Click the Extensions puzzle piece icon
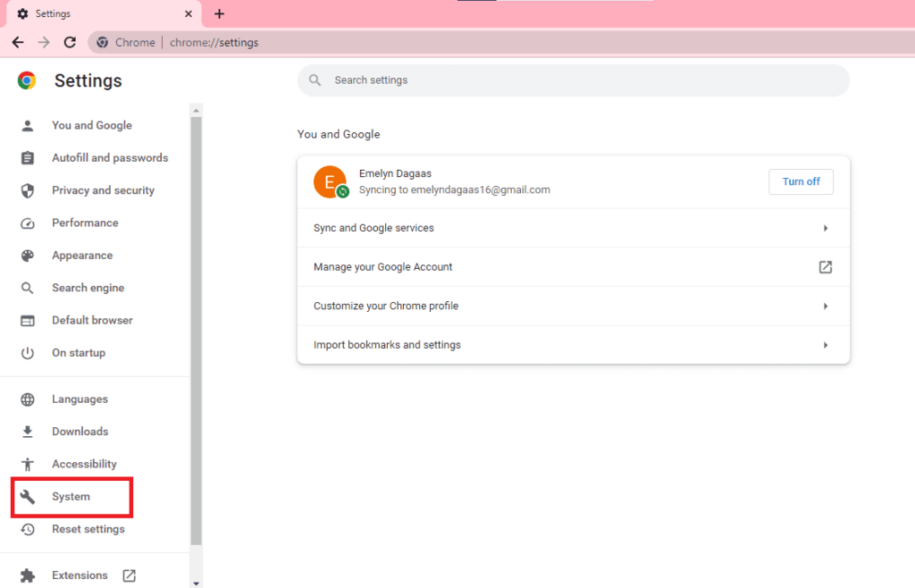Image resolution: width=915 pixels, height=588 pixels. tap(28, 575)
